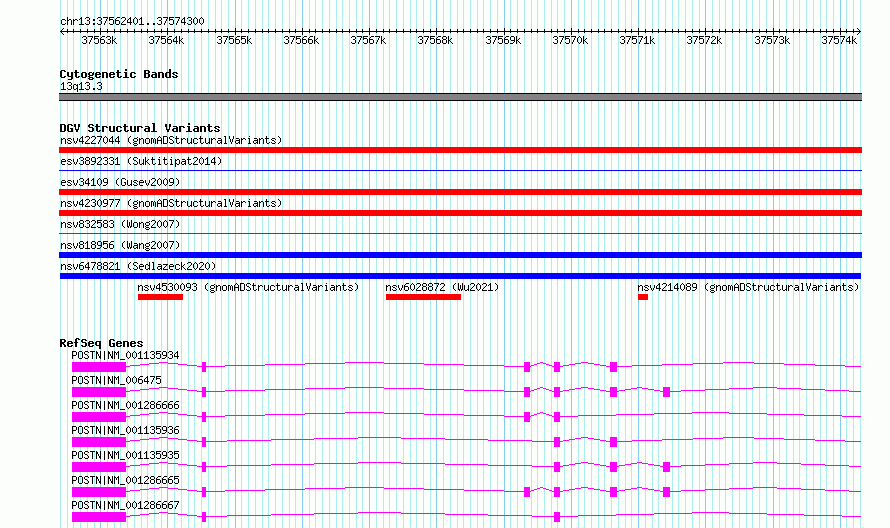Click the 37569k ruler position label
The image size is (890, 528).
click(503, 40)
